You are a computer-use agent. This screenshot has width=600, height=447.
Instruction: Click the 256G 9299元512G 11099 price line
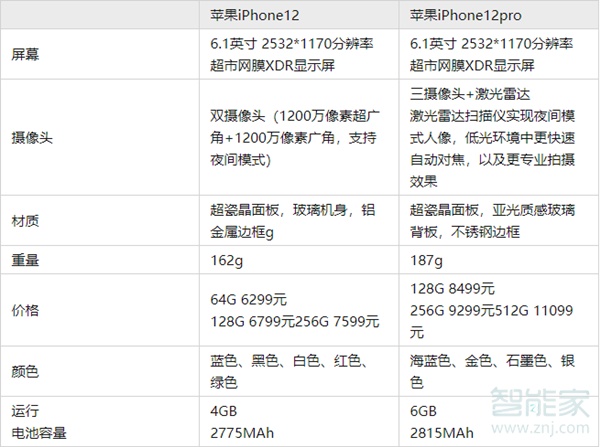point(491,310)
